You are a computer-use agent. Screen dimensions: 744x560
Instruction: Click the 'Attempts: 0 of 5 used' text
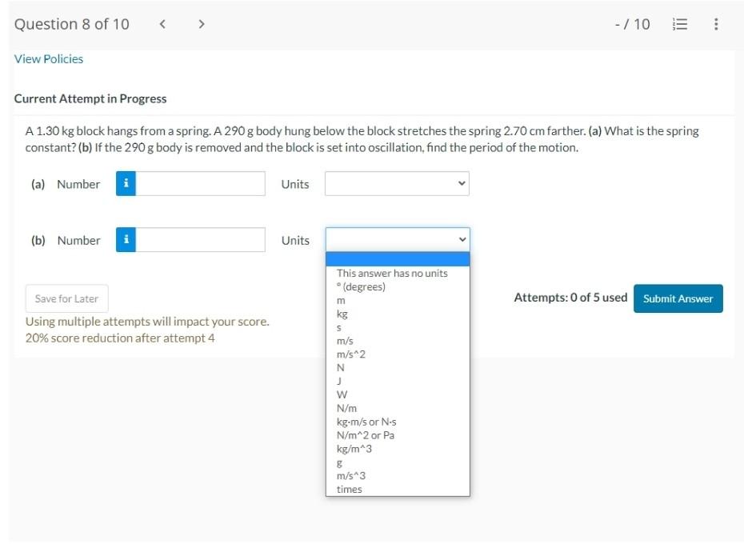pyautogui.click(x=571, y=298)
